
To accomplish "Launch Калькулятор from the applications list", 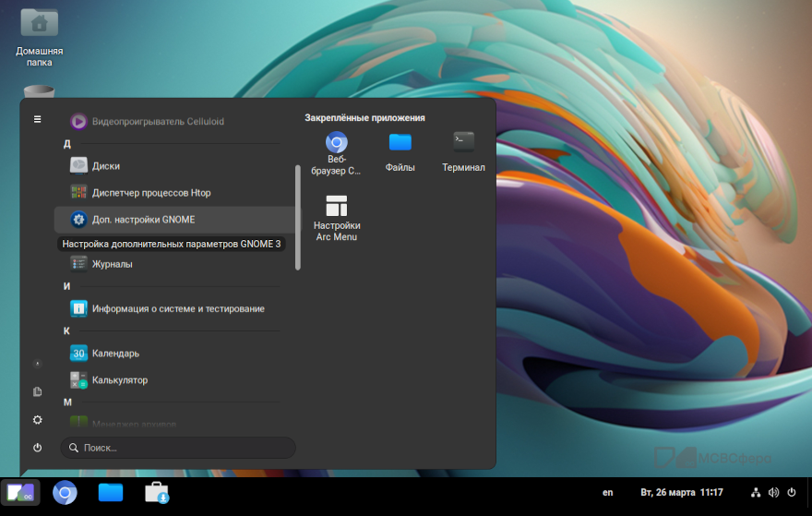I will pos(120,380).
